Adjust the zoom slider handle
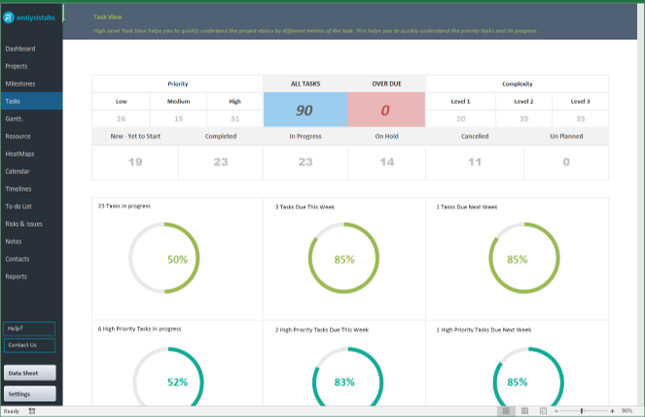The width and height of the screenshot is (645, 417). pyautogui.click(x=582, y=411)
